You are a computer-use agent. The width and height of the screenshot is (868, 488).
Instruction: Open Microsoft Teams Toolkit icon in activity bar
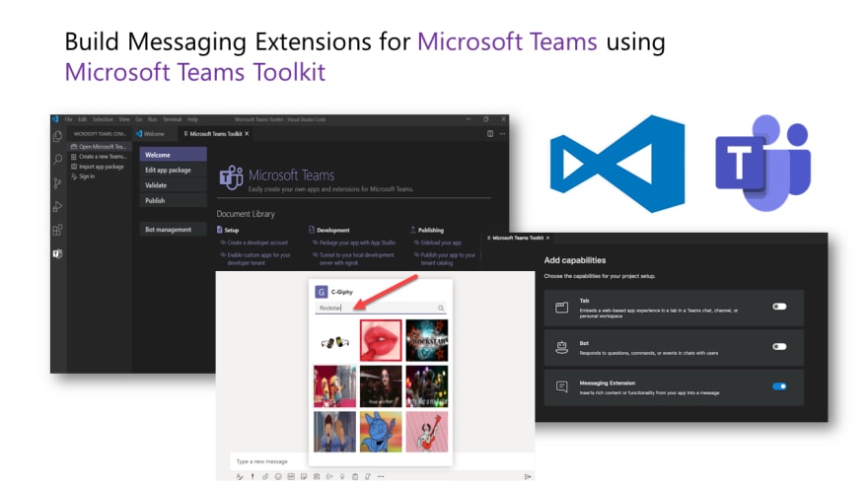pos(57,253)
